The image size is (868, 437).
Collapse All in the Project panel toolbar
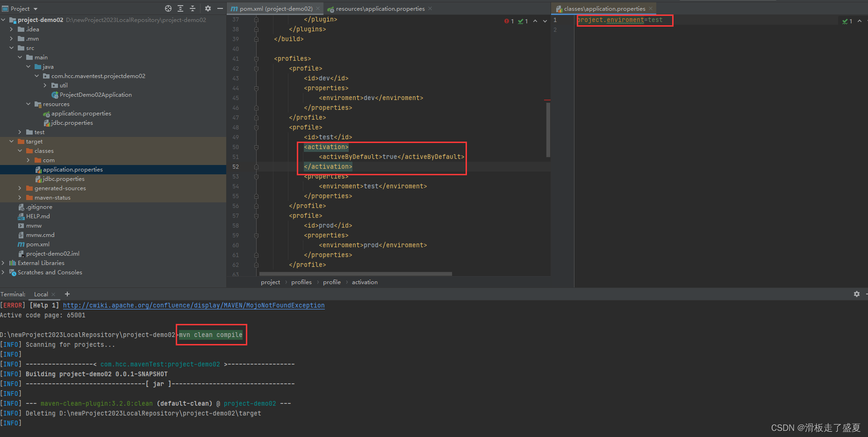pyautogui.click(x=193, y=8)
